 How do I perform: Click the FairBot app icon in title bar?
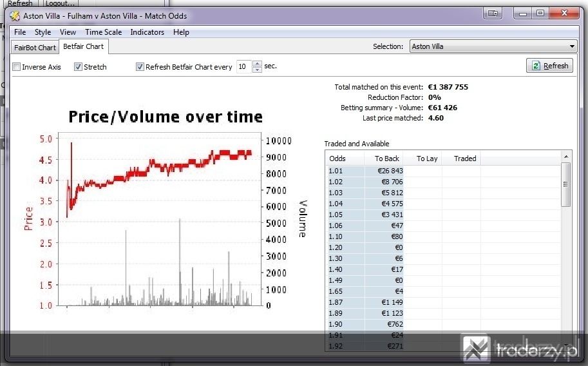click(15, 16)
